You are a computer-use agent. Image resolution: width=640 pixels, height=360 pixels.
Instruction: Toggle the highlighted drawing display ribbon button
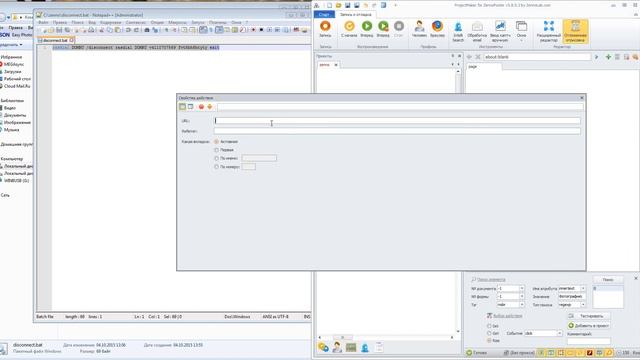pyautogui.click(x=575, y=31)
